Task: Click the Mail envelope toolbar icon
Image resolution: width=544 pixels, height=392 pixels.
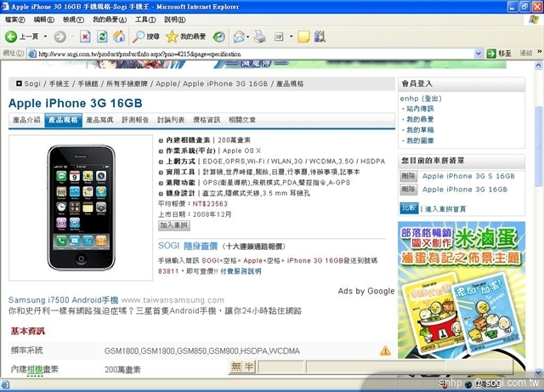Action: (x=239, y=37)
